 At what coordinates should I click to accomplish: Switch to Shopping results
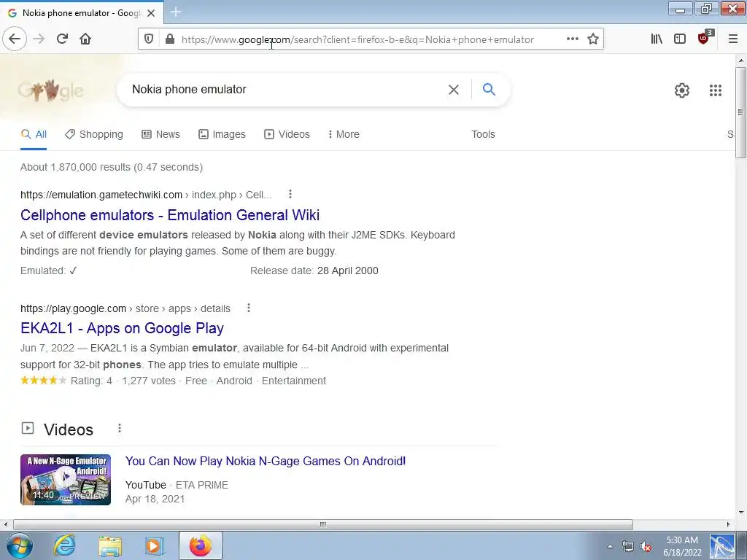pos(94,134)
